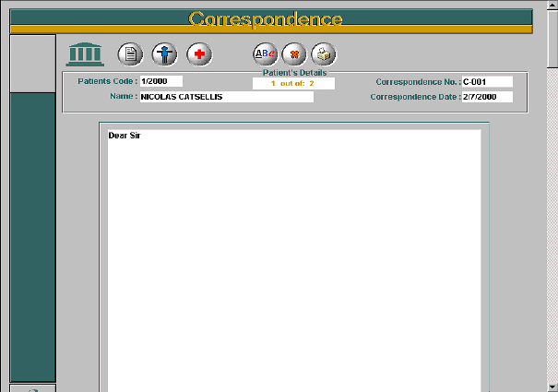This screenshot has width=558, height=392.
Task: Click the vertical scrollbar up arrow
Action: coord(552,5)
